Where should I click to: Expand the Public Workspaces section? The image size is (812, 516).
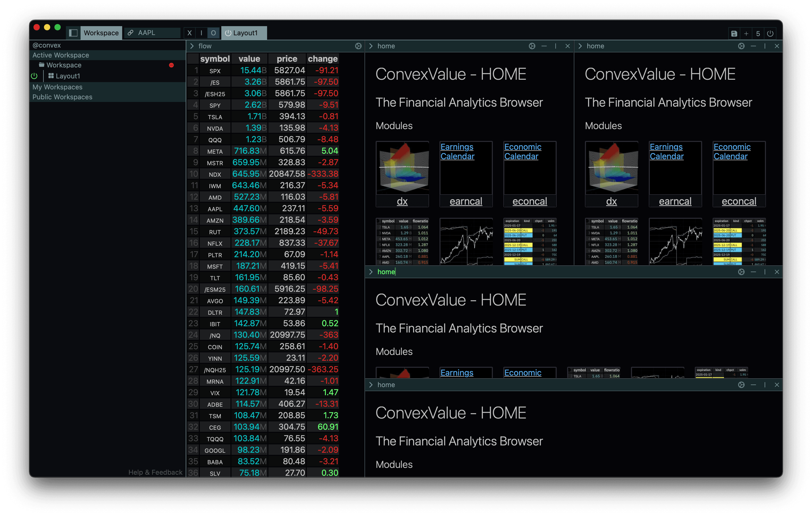108,97
